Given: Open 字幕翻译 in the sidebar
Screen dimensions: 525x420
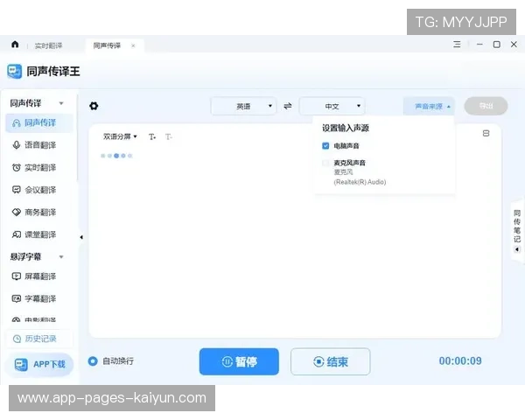Looking at the screenshot, I should point(39,298).
